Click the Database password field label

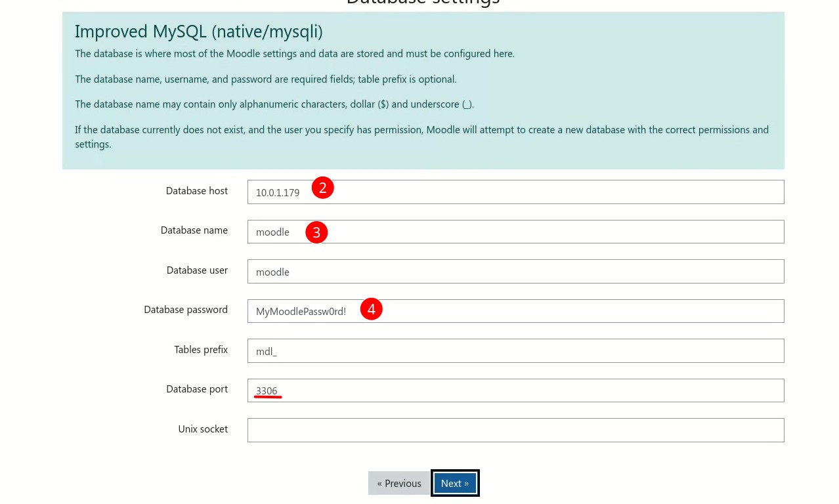pyautogui.click(x=186, y=309)
